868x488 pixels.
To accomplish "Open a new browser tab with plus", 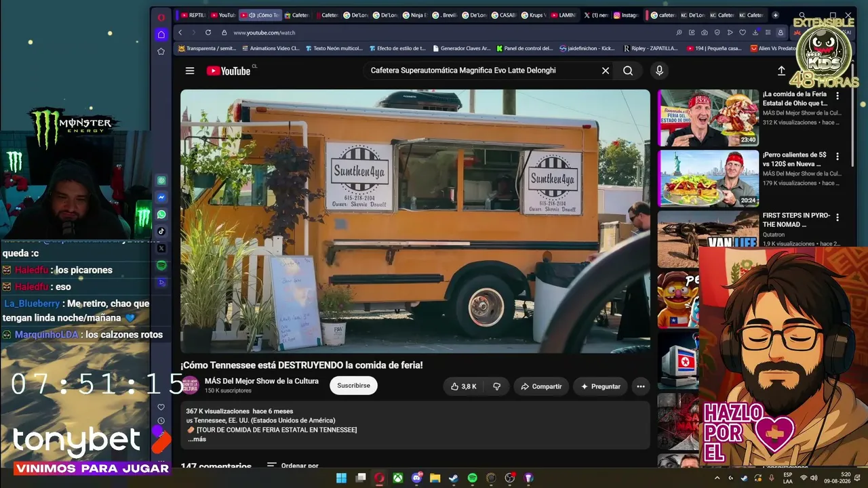I will click(x=776, y=15).
